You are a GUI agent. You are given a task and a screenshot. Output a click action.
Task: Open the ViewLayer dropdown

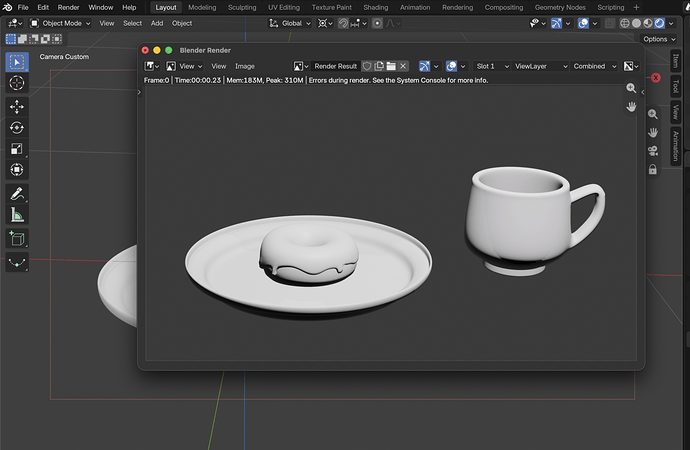click(540, 66)
